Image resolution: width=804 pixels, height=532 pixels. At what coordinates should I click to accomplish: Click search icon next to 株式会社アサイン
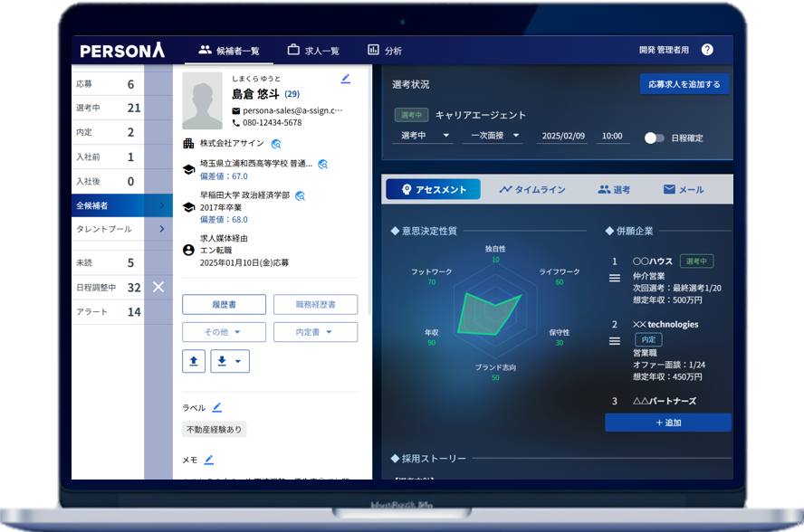[x=276, y=144]
